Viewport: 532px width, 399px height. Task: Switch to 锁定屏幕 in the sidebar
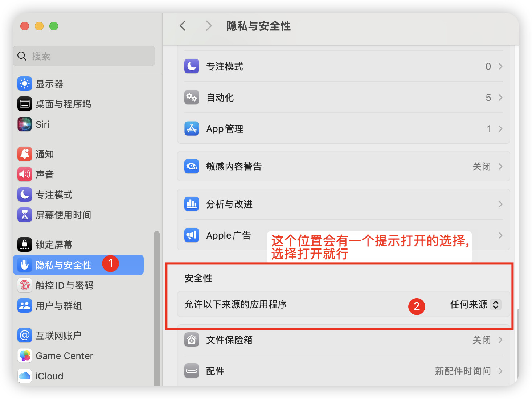point(78,245)
